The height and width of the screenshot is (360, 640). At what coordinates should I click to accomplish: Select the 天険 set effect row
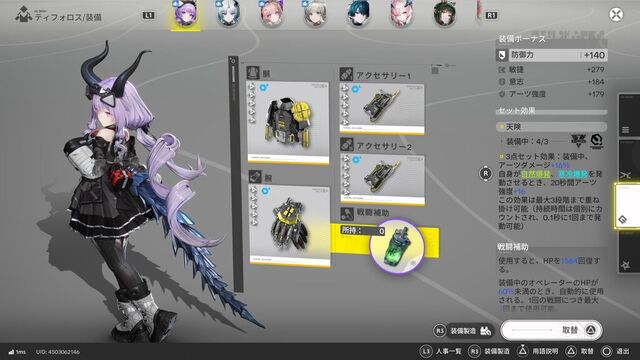(x=552, y=127)
